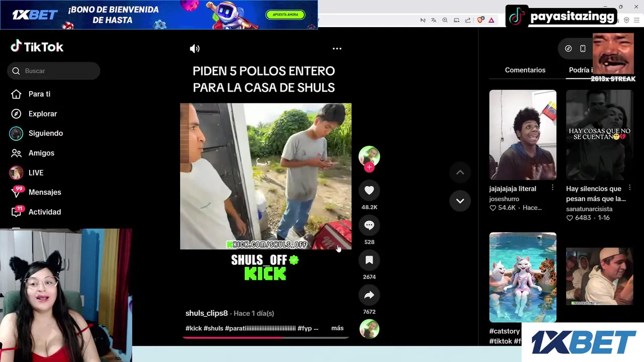Go to next video down arrow
Viewport: 644px width, 362px height.
click(460, 201)
